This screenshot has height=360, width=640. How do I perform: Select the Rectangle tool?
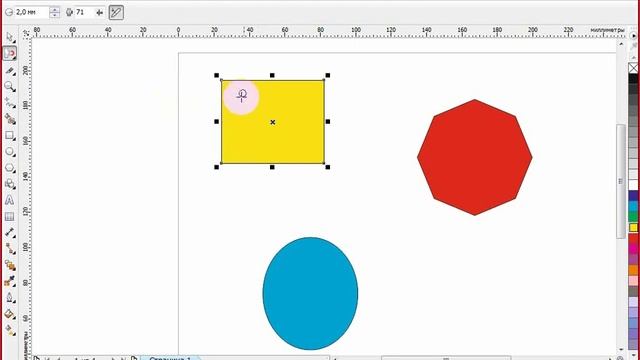10,135
